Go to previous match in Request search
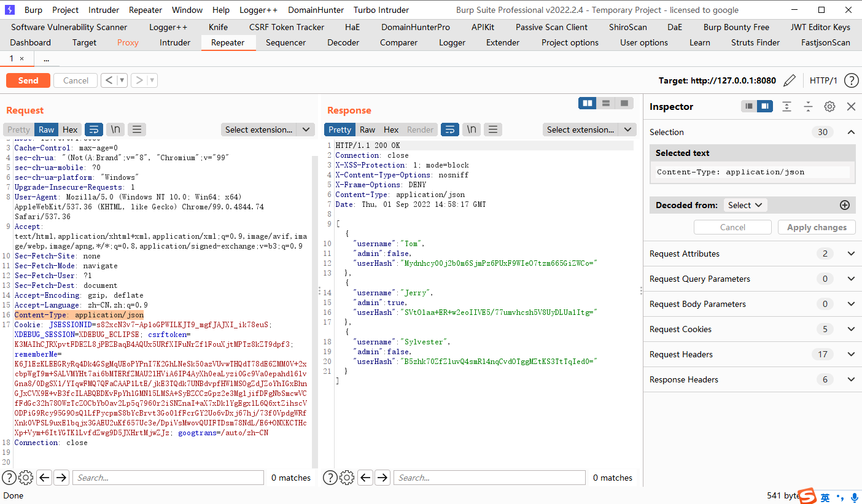 tap(44, 478)
